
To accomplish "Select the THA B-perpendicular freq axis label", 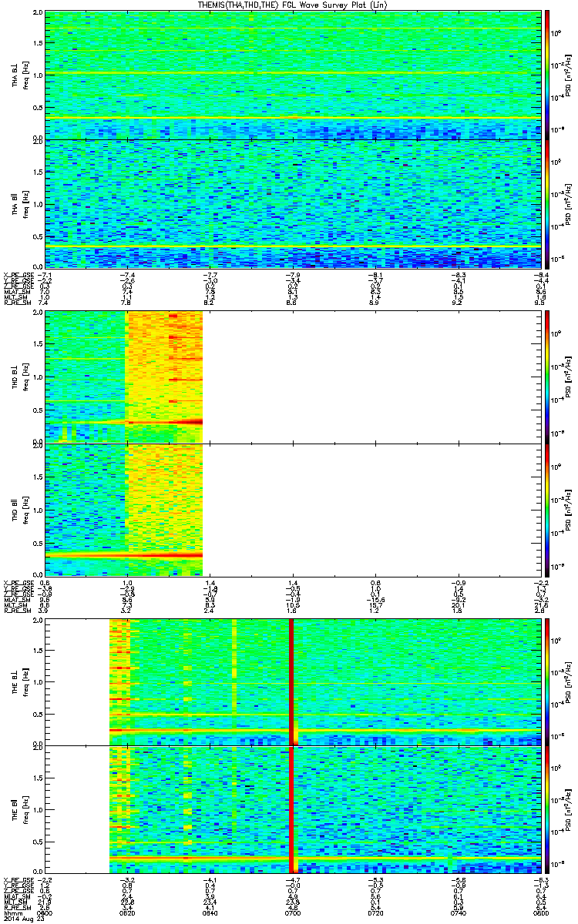I will 19,75.
